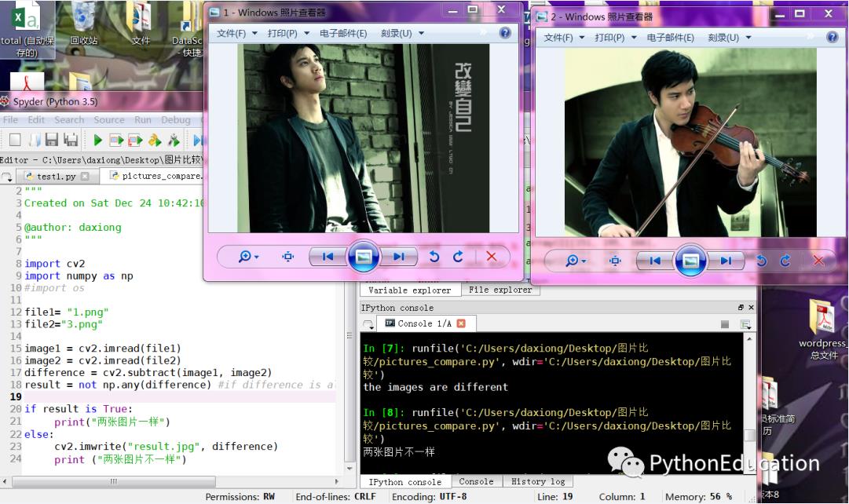The height and width of the screenshot is (504, 849).
Task: Go to next photo in viewer 2
Action: 726,261
